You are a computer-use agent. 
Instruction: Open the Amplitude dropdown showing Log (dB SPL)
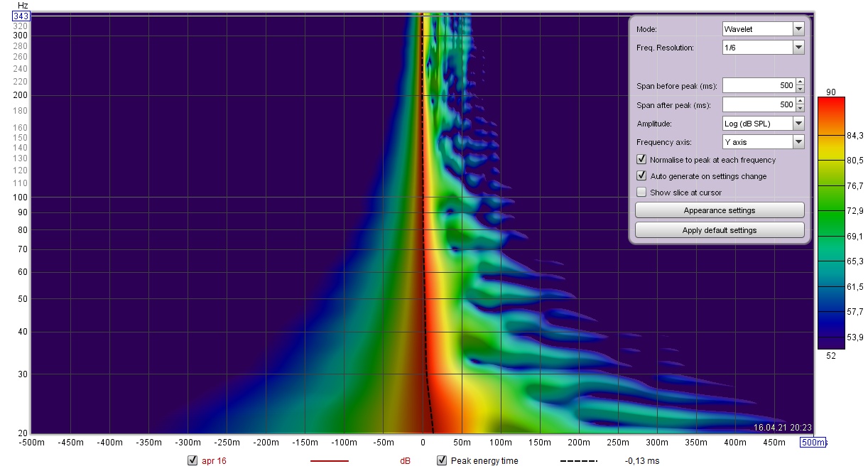click(x=763, y=124)
